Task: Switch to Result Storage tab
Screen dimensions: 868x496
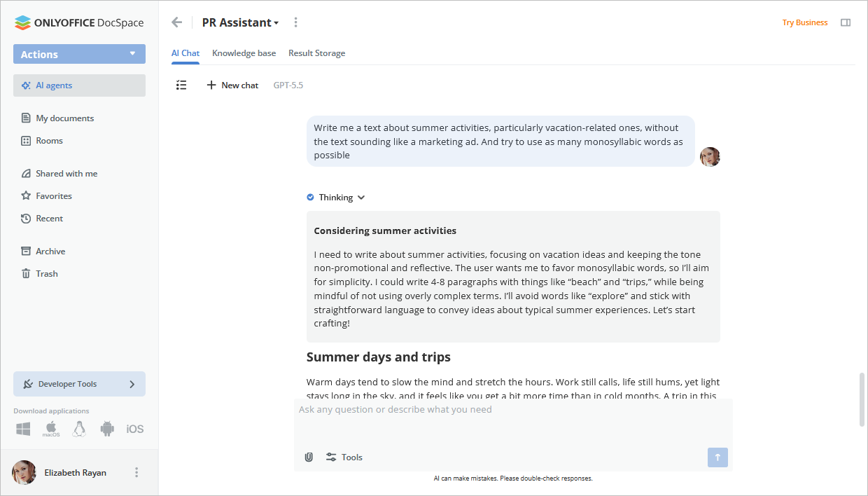Action: coord(316,53)
